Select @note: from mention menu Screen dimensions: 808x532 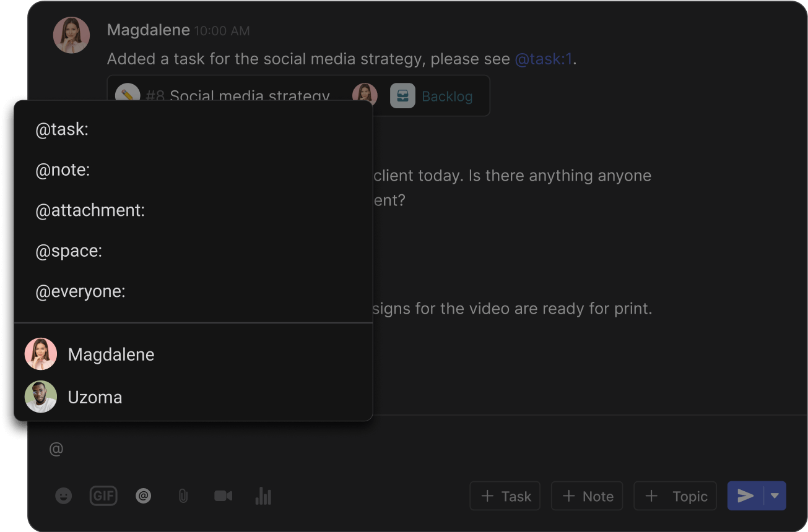pos(63,169)
